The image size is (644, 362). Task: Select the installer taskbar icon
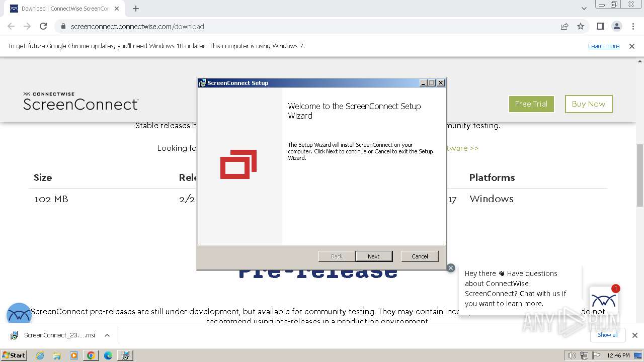point(125,355)
